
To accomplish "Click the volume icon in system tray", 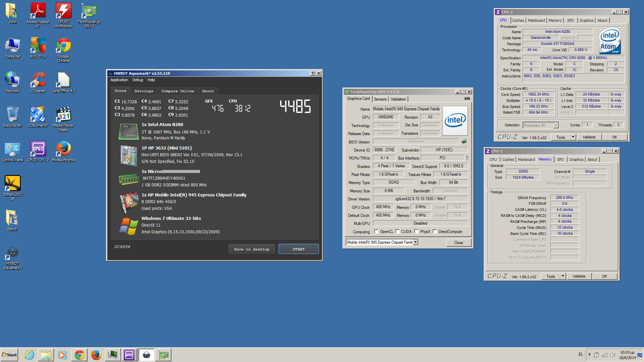I will pyautogui.click(x=612, y=355).
